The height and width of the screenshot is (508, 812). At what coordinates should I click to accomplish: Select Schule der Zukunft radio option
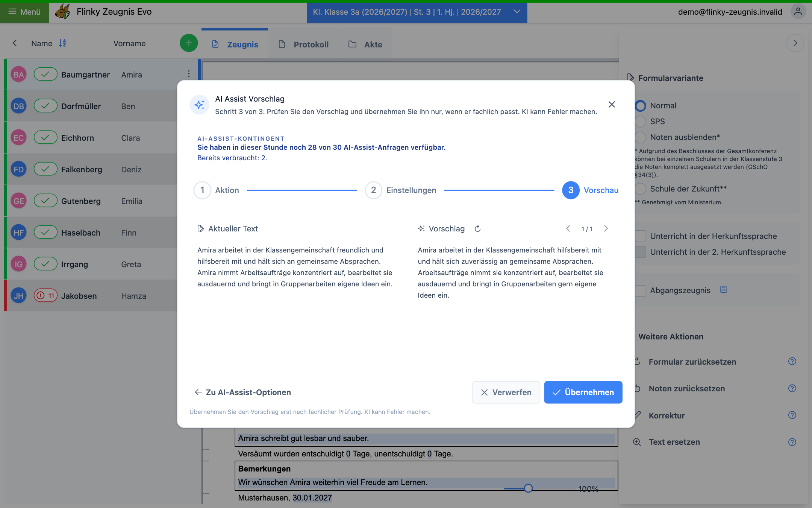[x=641, y=189]
